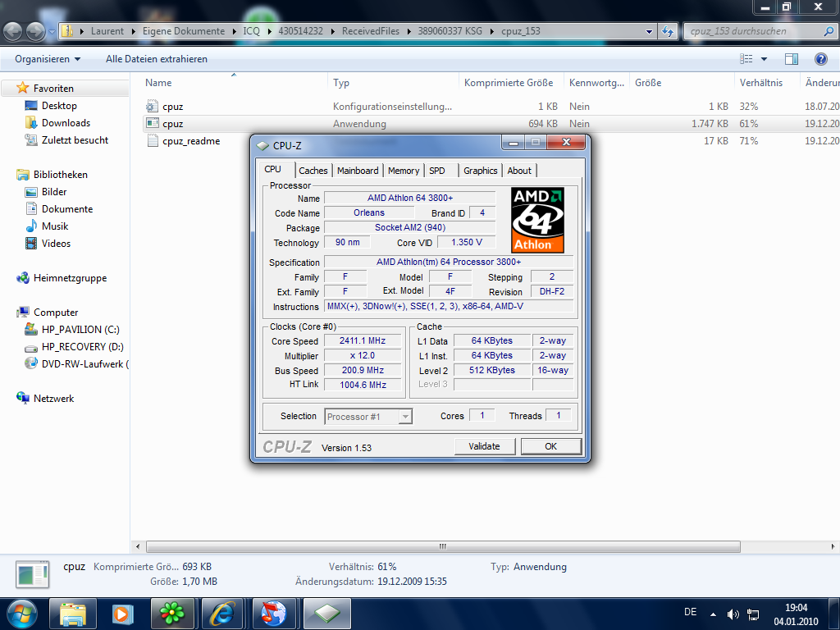Click the search magnifier icon
840x630 pixels.
(829, 31)
